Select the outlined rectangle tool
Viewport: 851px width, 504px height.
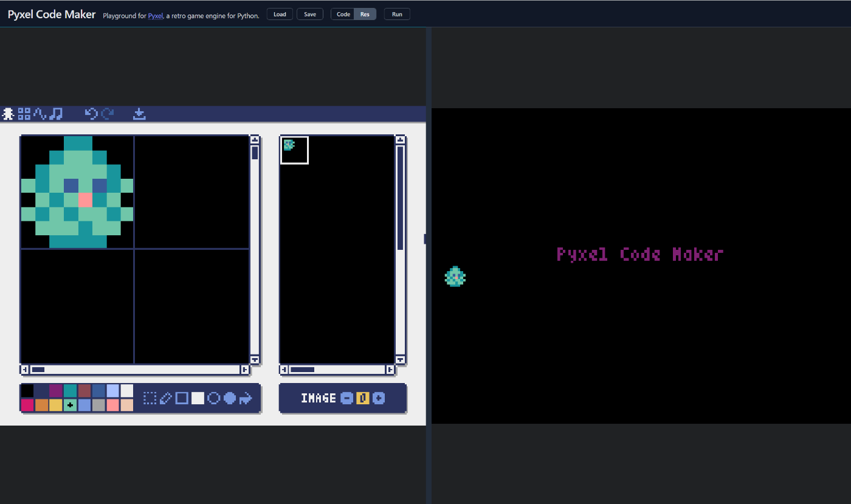point(182,398)
